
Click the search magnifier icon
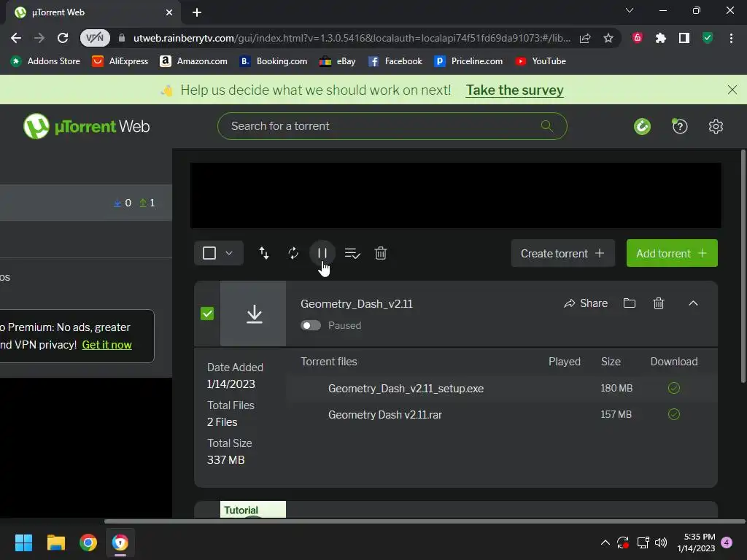point(547,125)
